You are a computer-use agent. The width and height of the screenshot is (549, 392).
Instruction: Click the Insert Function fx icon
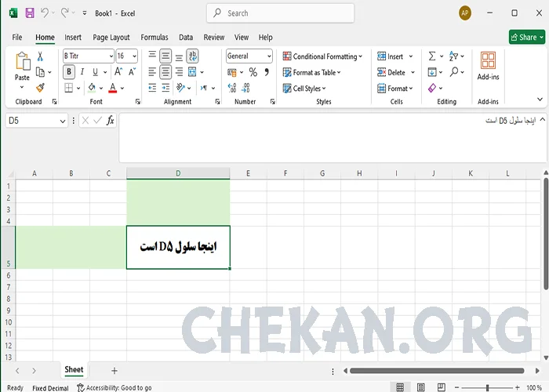point(111,121)
